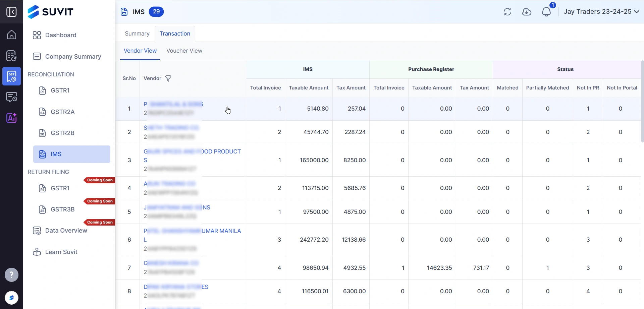This screenshot has width=644, height=309.
Task: Select the Vendor View tab
Action: tap(140, 51)
